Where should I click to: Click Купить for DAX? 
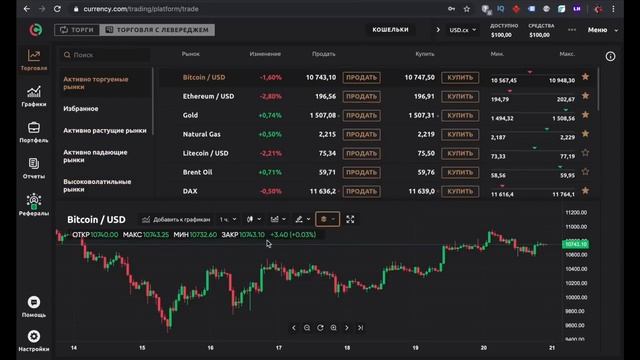[x=460, y=191]
